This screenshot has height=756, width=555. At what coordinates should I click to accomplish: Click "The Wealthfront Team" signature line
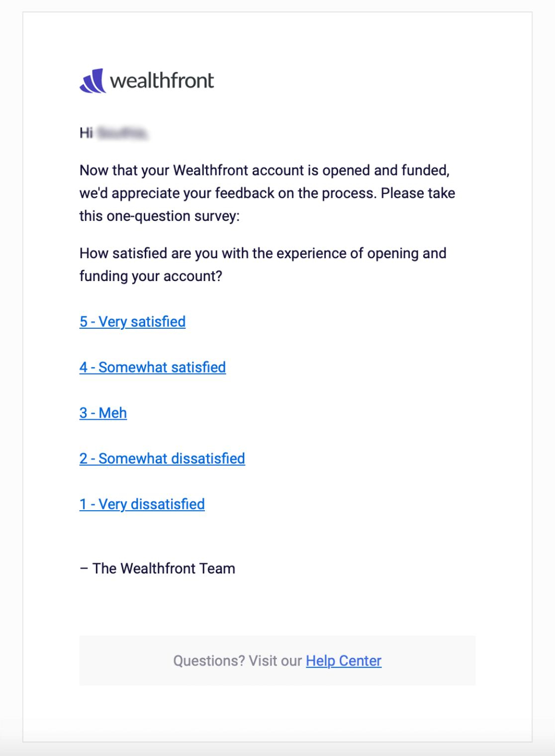pyautogui.click(x=164, y=568)
